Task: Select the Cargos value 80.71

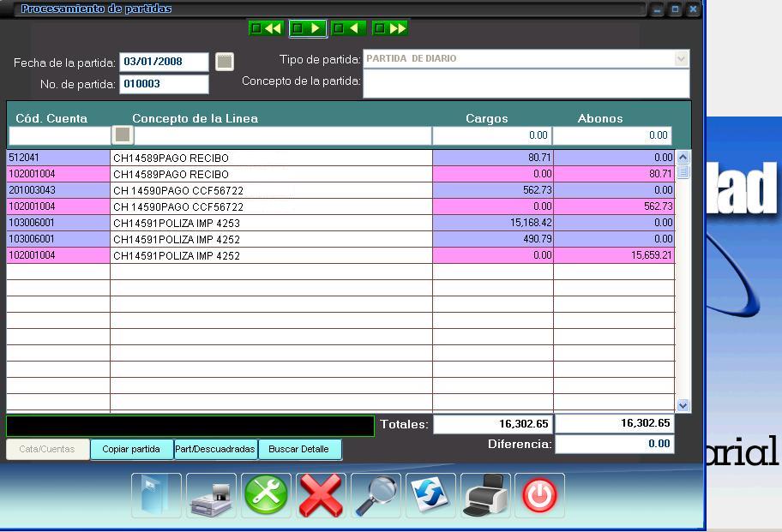Action: point(493,158)
